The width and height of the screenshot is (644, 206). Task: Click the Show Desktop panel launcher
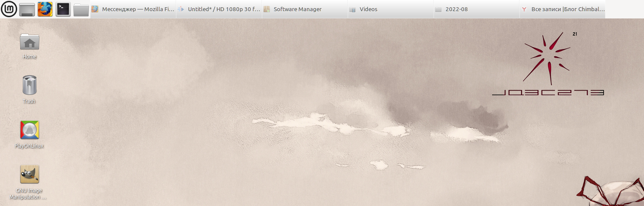(27, 9)
